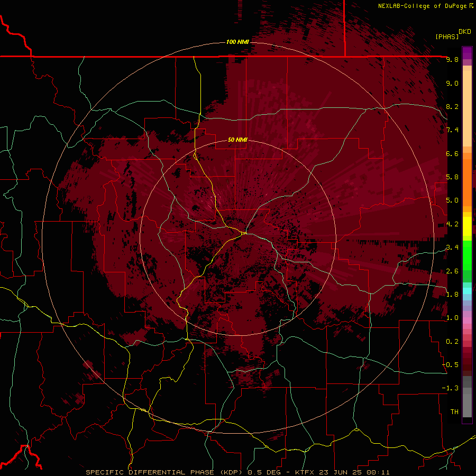
Task: Click the 6.6 value on color scale
Action: coord(452,153)
